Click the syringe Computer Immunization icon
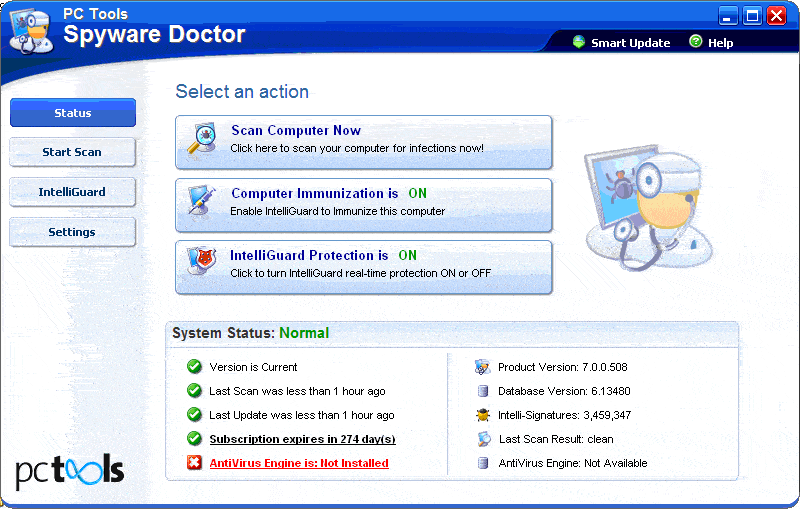800x509 pixels. [x=197, y=203]
